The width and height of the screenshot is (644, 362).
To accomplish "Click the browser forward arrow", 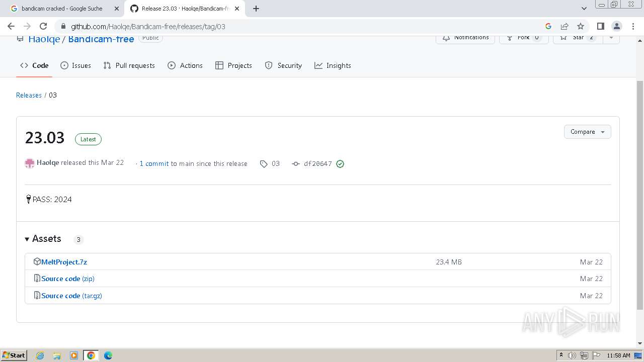I will coord(27,26).
